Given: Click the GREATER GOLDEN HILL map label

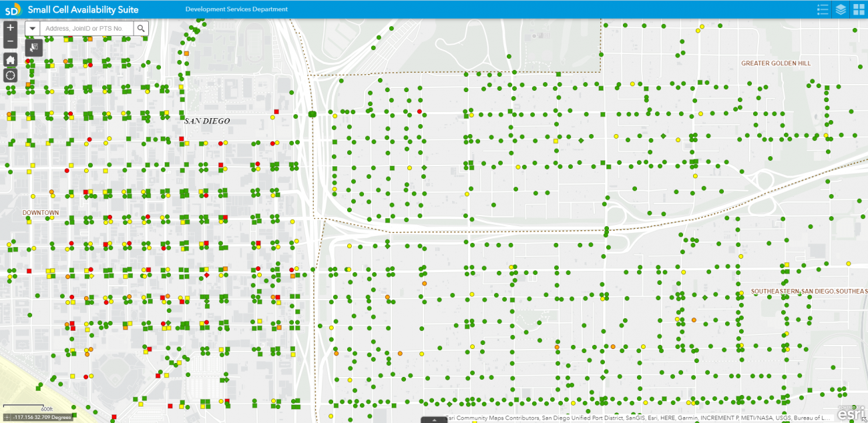Looking at the screenshot, I should pos(776,63).
